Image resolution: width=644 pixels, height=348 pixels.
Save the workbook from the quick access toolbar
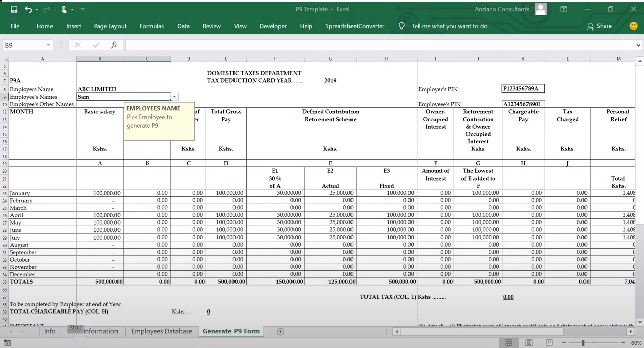click(14, 9)
